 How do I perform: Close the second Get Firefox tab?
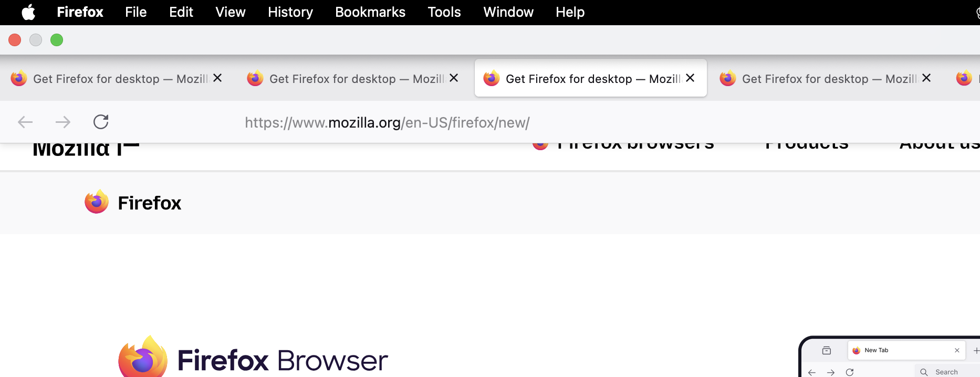click(x=454, y=78)
